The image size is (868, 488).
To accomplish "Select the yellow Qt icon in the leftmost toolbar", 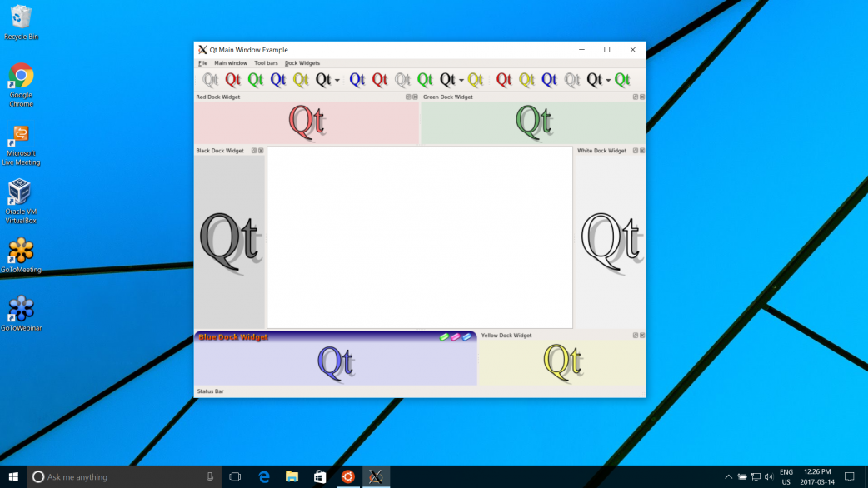I will (x=301, y=80).
